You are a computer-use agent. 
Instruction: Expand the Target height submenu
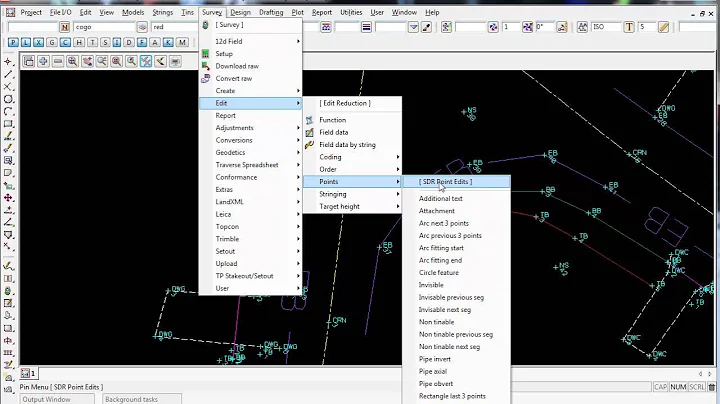pos(353,207)
